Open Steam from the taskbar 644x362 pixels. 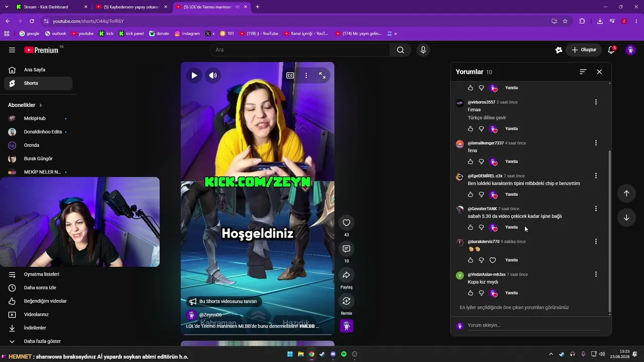(322, 354)
